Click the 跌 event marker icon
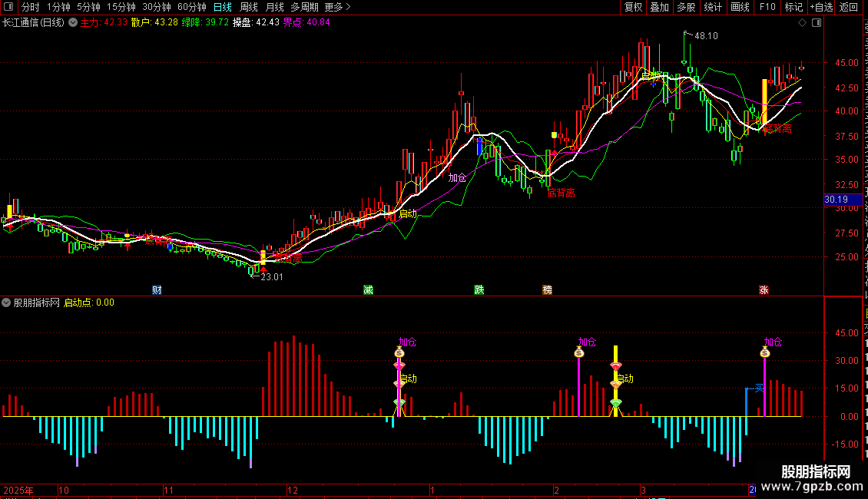 tap(479, 289)
